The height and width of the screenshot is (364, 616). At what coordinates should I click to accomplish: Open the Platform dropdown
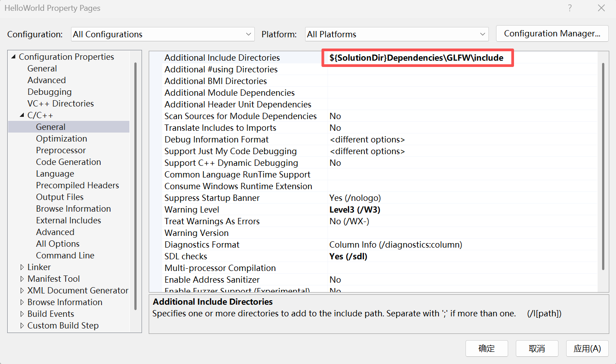[397, 34]
